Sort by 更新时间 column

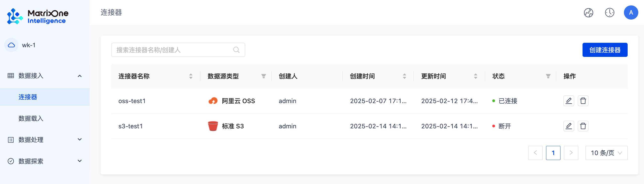pos(475,76)
